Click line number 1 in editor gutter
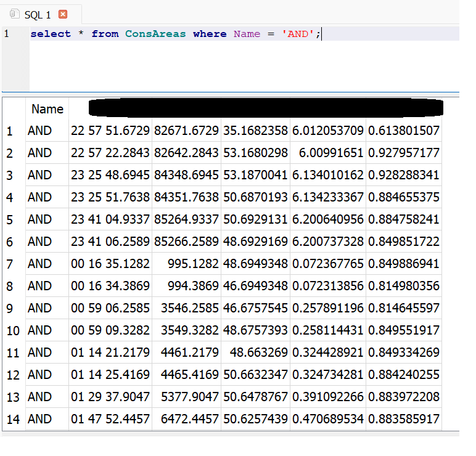Viewport: 476px width, 456px height. [7, 34]
